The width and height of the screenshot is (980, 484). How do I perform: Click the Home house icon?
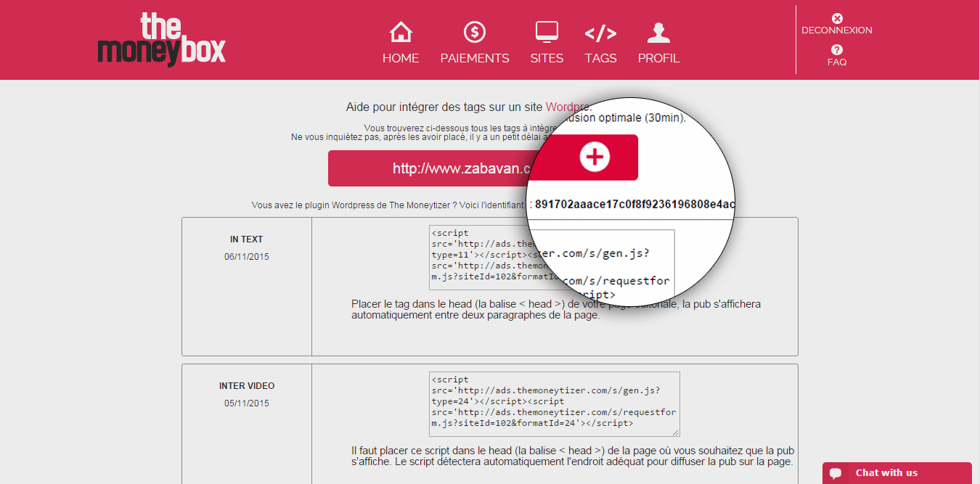(x=401, y=32)
